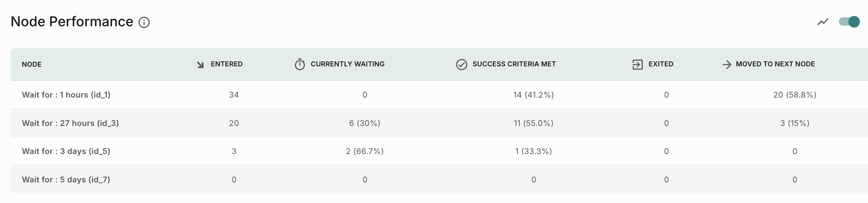Click the 20 (58.8%) moved to next value
The image size is (868, 203).
[x=795, y=95]
